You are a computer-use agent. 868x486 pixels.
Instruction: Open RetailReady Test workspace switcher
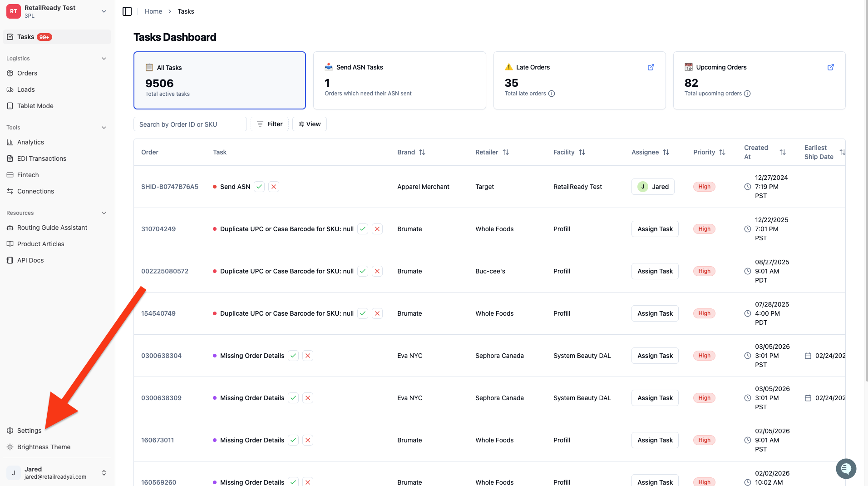point(57,11)
